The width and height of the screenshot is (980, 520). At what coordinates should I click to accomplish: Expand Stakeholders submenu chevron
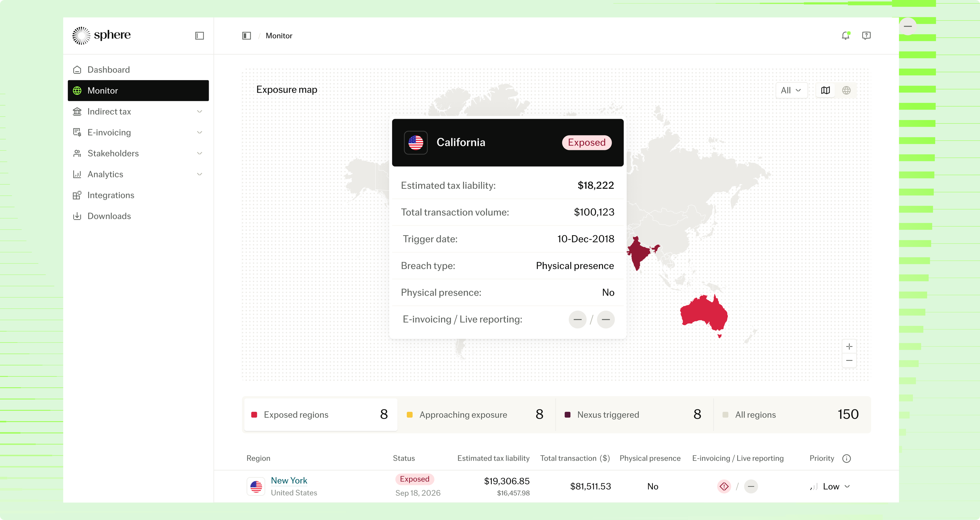click(x=200, y=153)
